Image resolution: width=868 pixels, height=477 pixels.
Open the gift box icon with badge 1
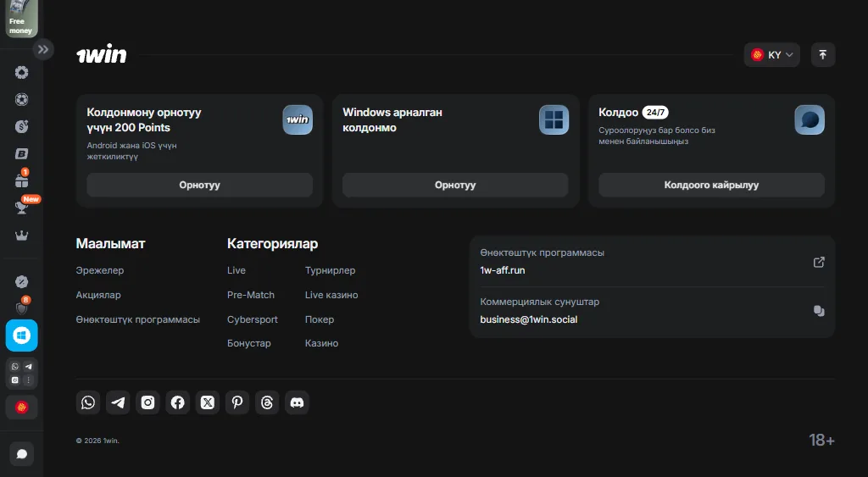21,180
